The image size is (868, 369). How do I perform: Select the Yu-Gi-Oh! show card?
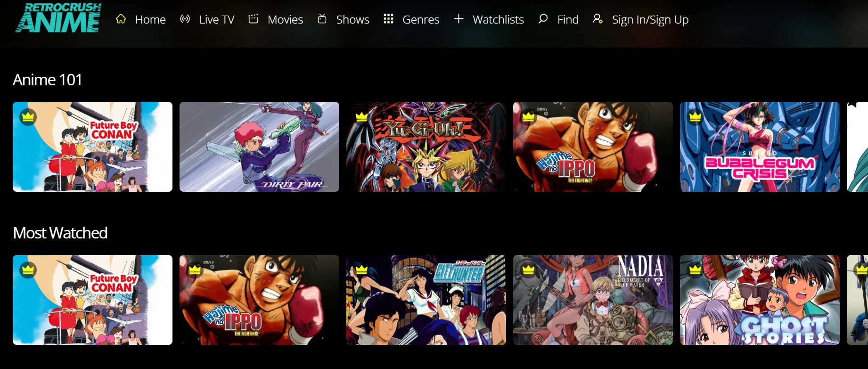pos(426,147)
